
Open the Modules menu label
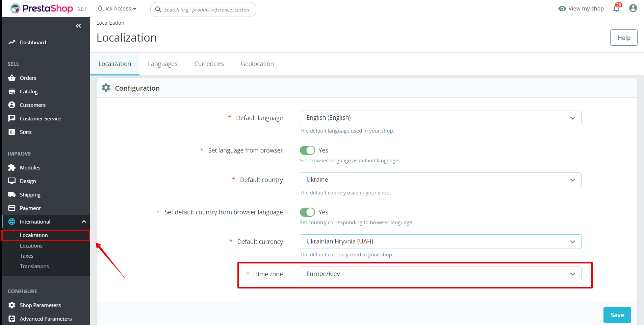click(30, 167)
